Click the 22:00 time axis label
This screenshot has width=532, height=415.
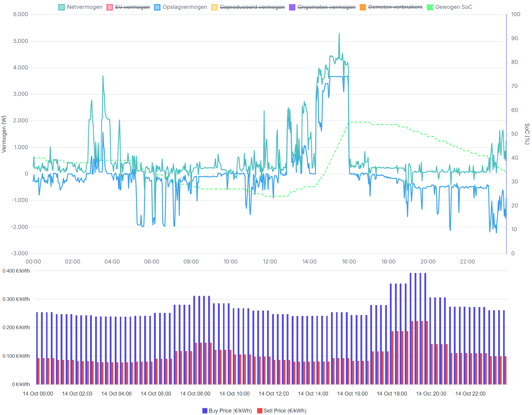point(467,262)
